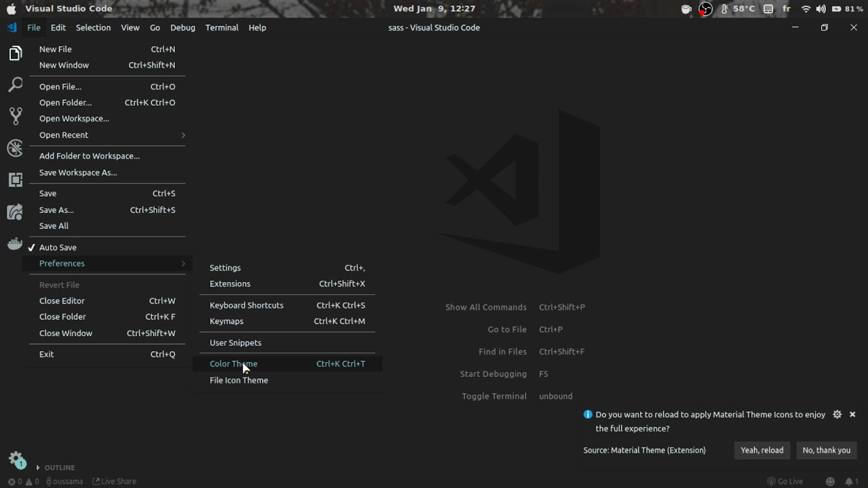Expand the Open Recent submenu
The width and height of the screenshot is (868, 488).
pyautogui.click(x=64, y=135)
